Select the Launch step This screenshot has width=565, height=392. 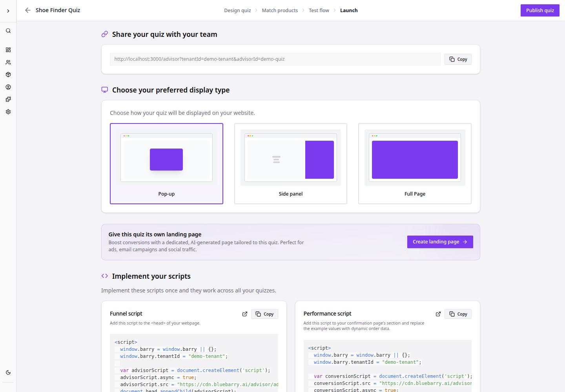click(x=349, y=11)
